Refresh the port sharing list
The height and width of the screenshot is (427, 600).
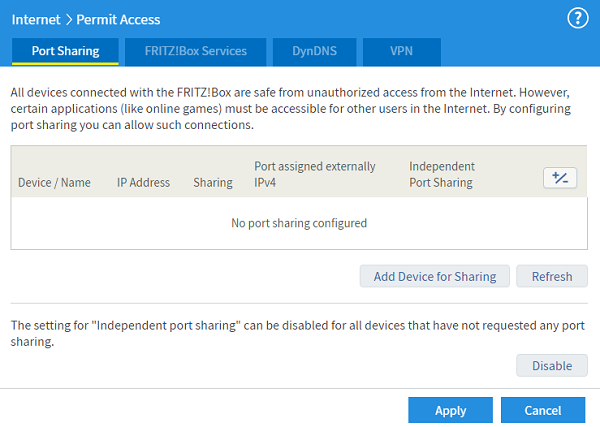coord(552,277)
